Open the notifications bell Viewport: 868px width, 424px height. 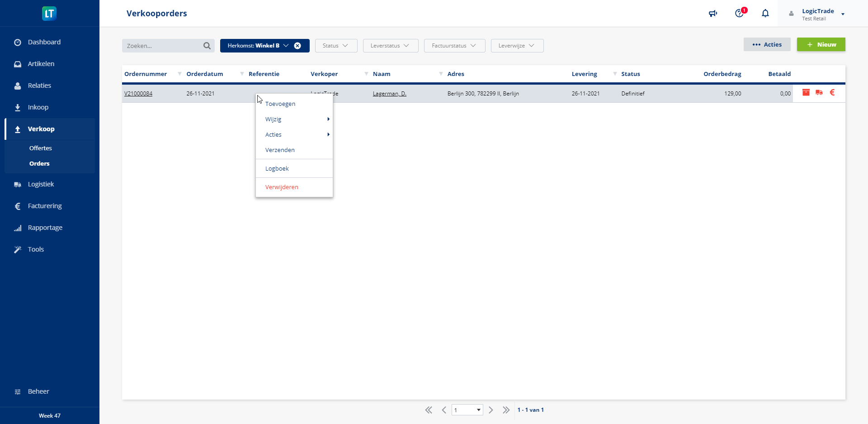point(765,14)
